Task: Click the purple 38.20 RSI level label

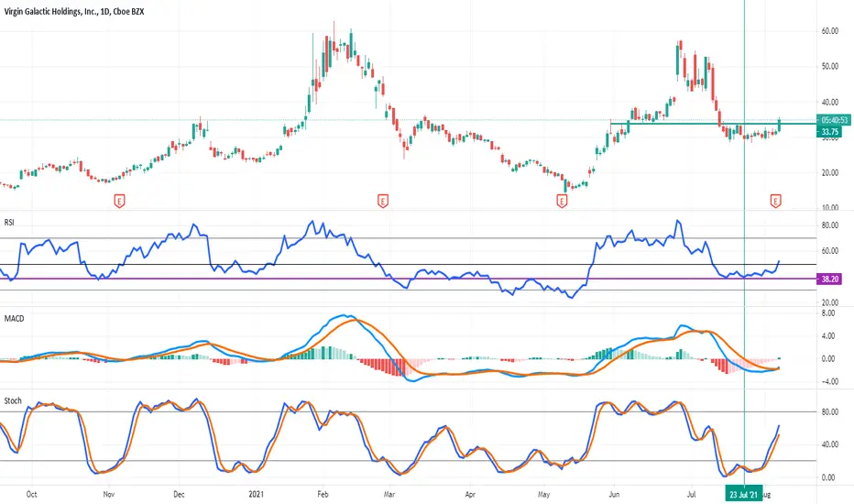Action: click(829, 279)
